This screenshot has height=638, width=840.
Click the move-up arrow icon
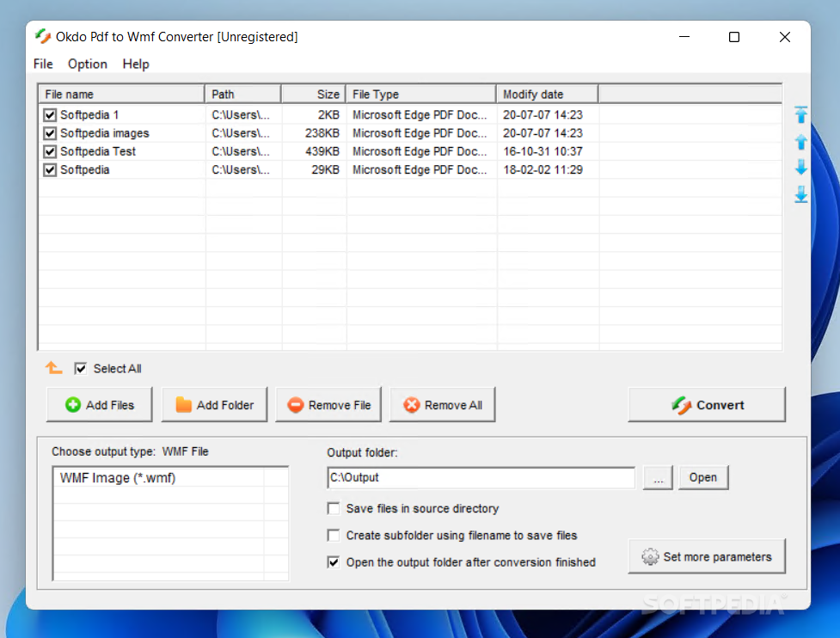click(801, 142)
